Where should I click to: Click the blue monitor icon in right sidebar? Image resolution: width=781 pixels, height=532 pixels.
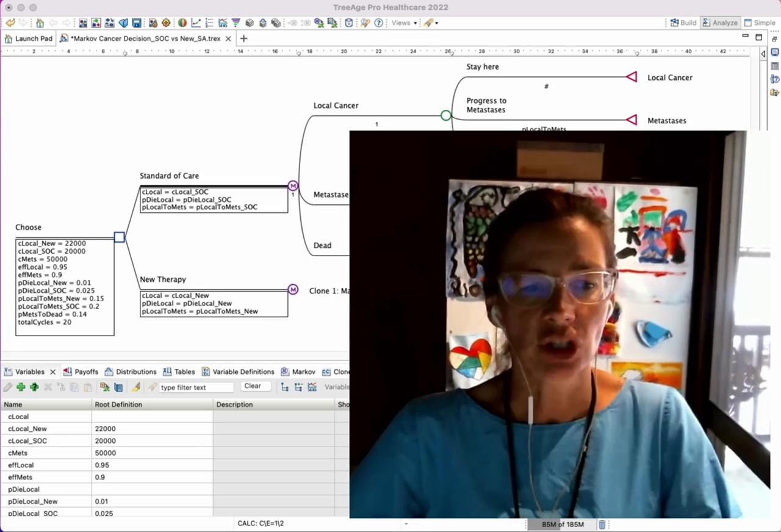coord(775,52)
